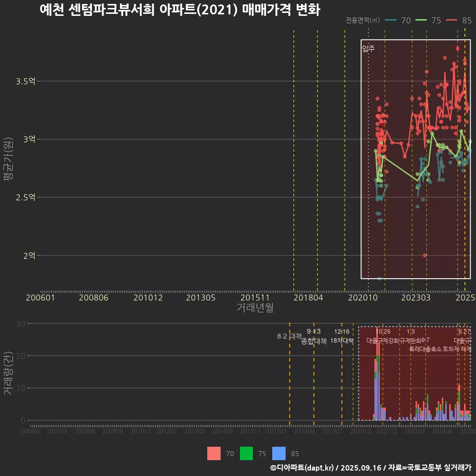
Task: Click the red 70 swatch in volume legend
Action: [x=214, y=454]
